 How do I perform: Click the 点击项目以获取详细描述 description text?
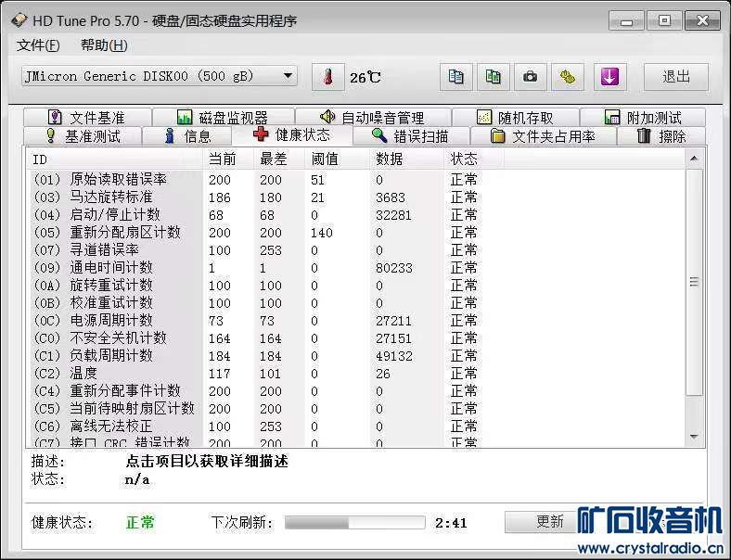coord(207,461)
